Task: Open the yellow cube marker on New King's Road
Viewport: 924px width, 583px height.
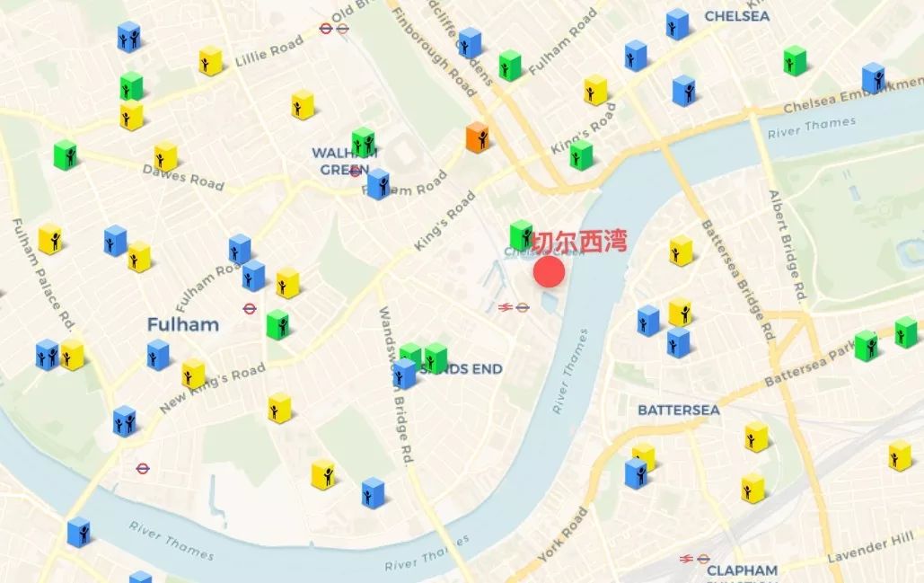Action: click(x=193, y=374)
